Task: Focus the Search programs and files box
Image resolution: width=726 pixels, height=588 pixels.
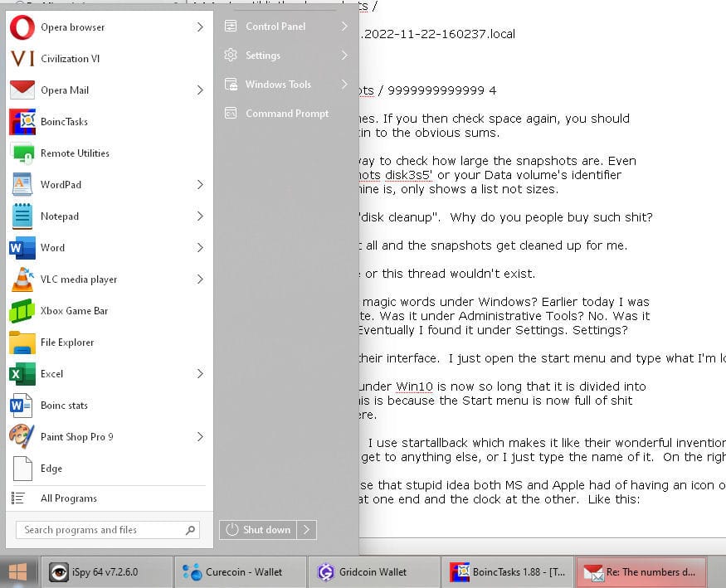Action: (108, 530)
